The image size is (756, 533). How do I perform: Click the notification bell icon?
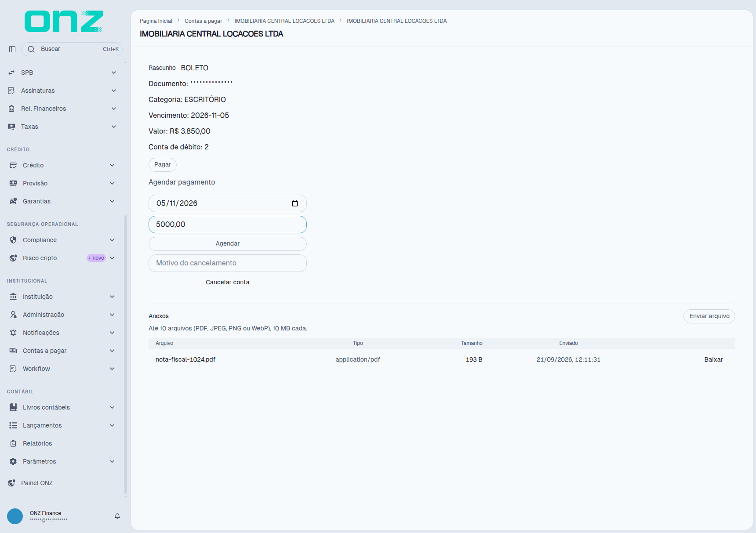(117, 516)
